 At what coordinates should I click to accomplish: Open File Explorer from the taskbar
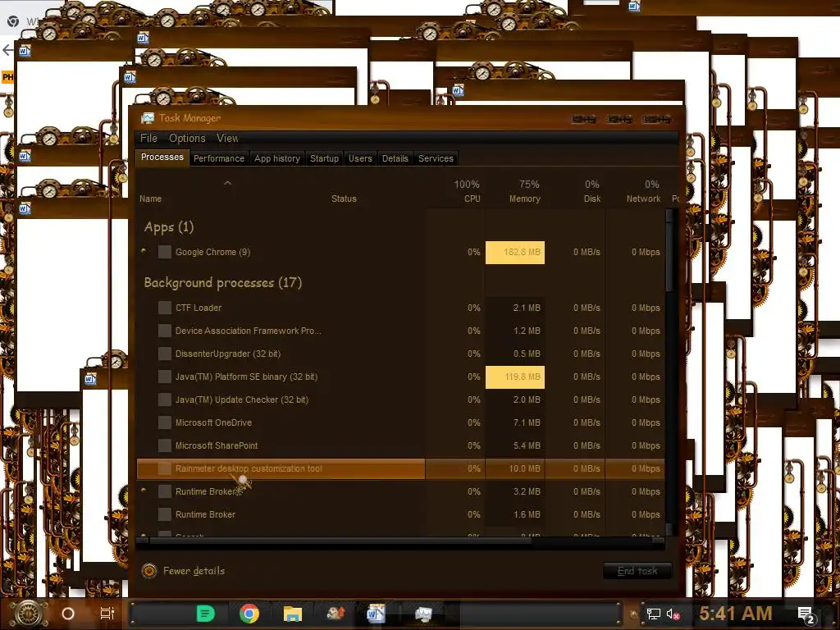(x=293, y=614)
